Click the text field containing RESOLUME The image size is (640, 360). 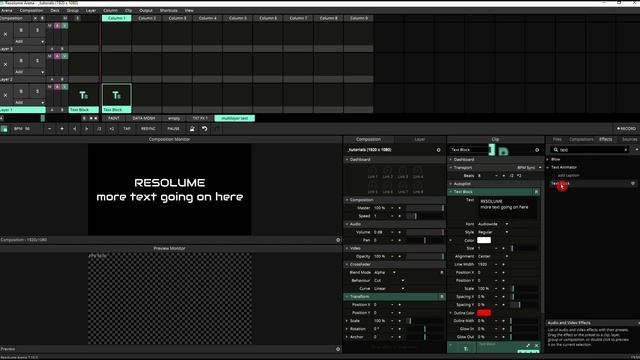[x=509, y=207]
